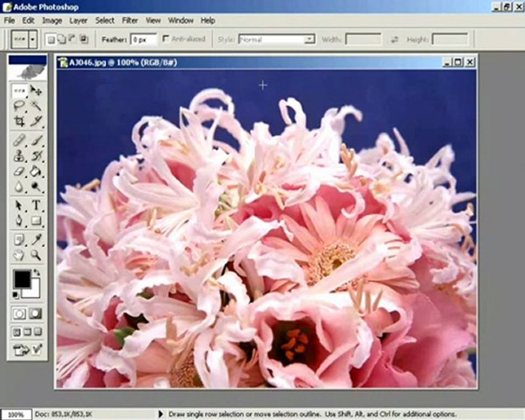The width and height of the screenshot is (525, 420).
Task: Click the Width input field
Action: [363, 40]
